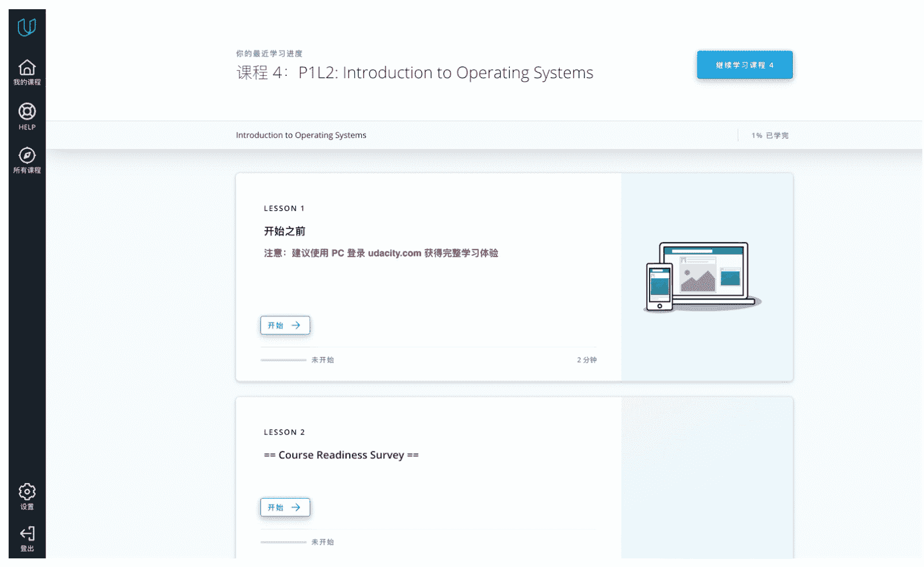Click the 2 分钟 duration label
Screen dimensions: 924x567
[586, 360]
